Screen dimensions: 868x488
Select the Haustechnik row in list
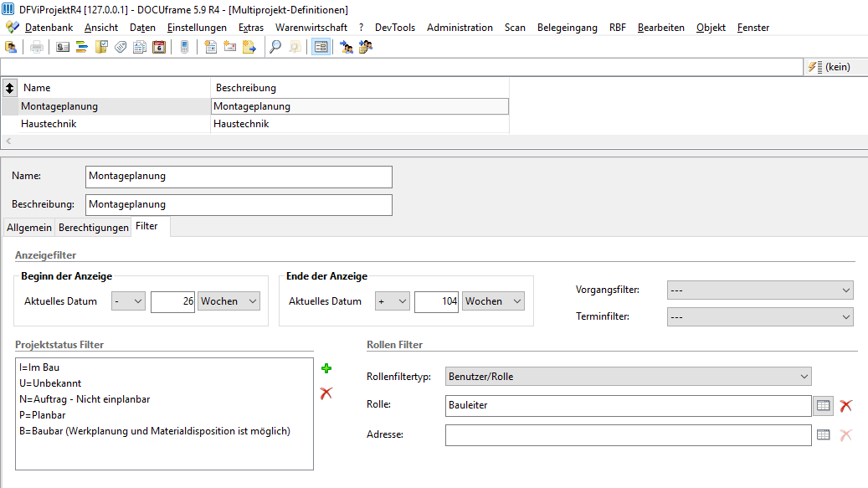pyautogui.click(x=254, y=124)
